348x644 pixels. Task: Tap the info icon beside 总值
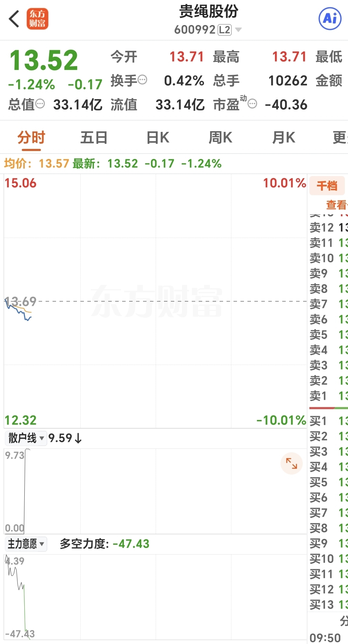(x=40, y=104)
